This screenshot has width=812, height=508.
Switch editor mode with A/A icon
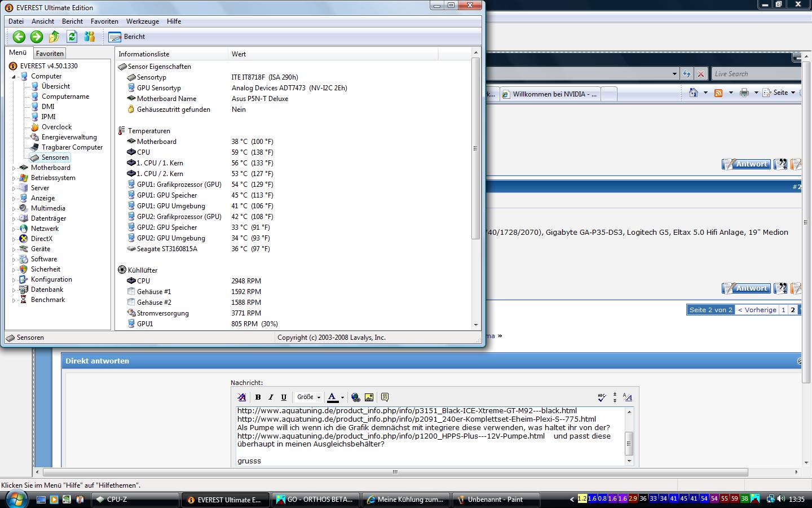coord(628,397)
